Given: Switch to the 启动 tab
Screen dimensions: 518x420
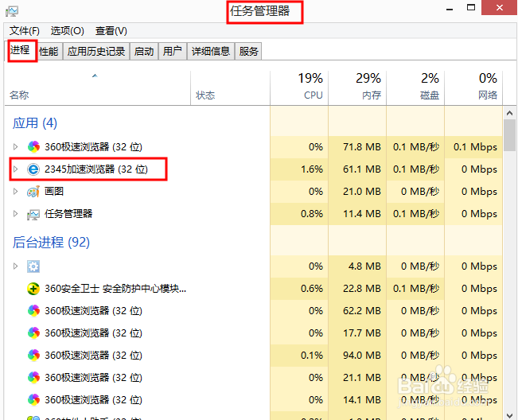Looking at the screenshot, I should pyautogui.click(x=144, y=51).
